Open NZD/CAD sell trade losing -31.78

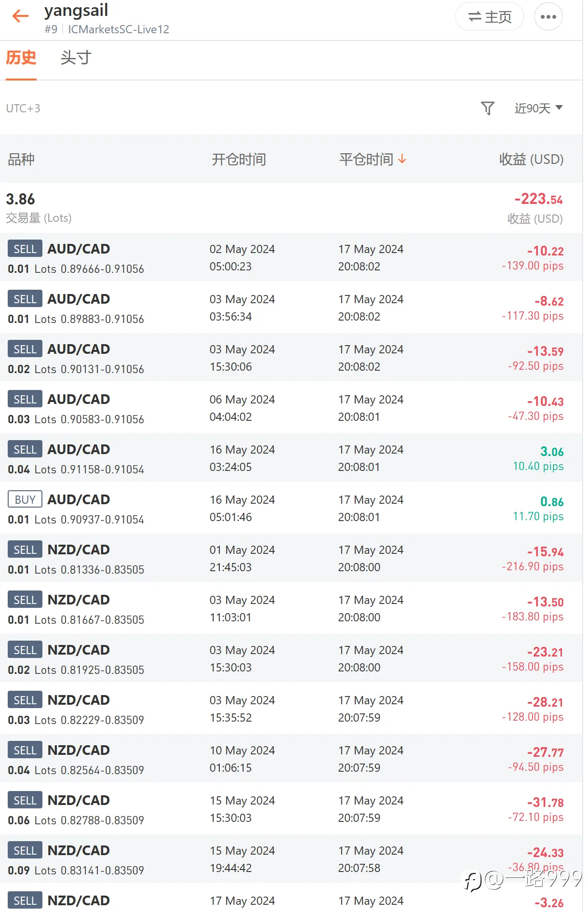(x=291, y=809)
